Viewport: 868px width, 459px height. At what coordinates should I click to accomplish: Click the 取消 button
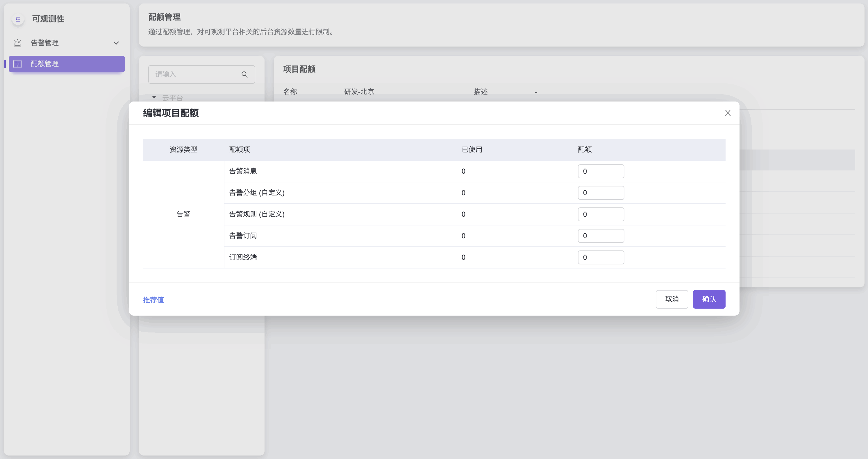pyautogui.click(x=671, y=299)
